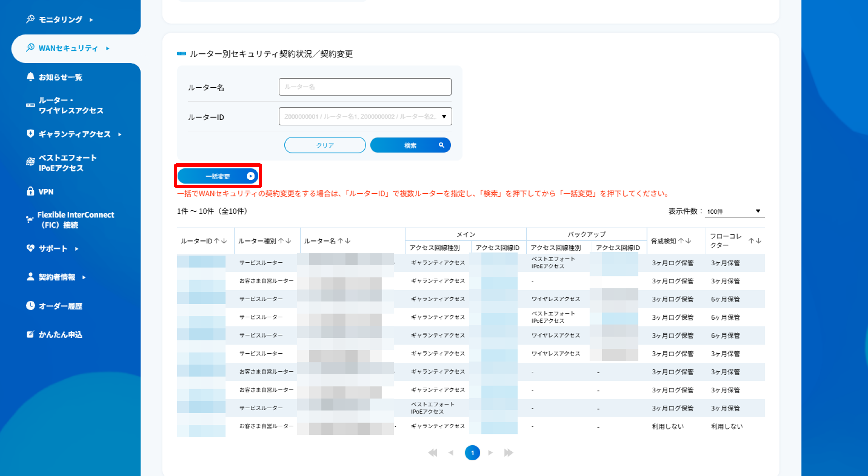Viewport: 868px width, 476px height.
Task: Open VPN using the lock icon
Action: (x=30, y=191)
